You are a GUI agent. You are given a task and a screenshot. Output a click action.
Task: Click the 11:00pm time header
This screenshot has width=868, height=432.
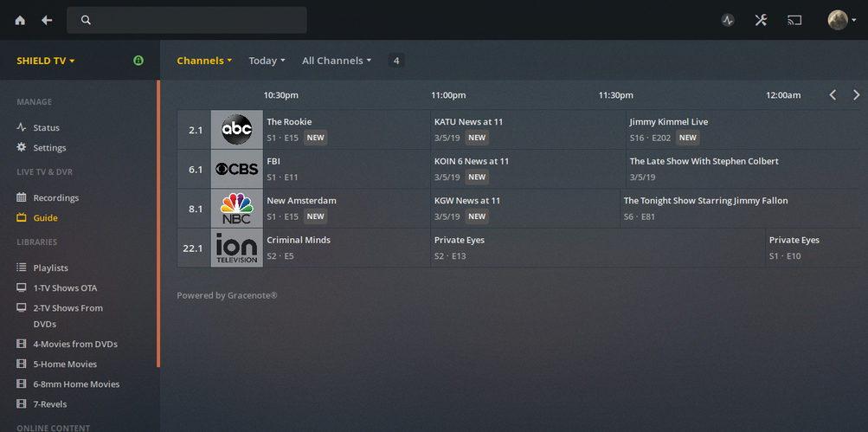(448, 95)
